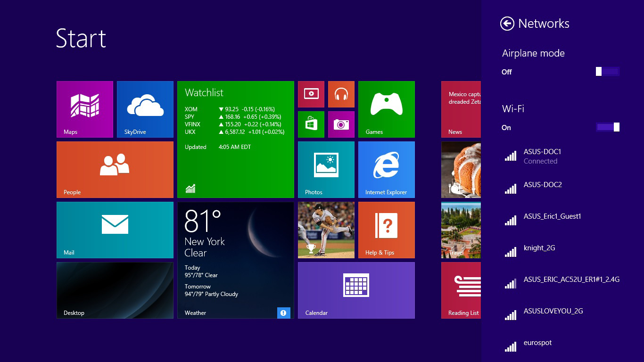This screenshot has width=644, height=362.
Task: Launch Internet Explorer tile
Action: coord(387,170)
